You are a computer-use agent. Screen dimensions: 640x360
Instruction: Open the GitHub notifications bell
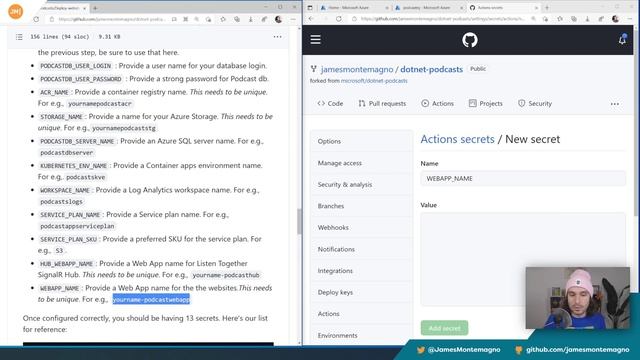coord(622,40)
